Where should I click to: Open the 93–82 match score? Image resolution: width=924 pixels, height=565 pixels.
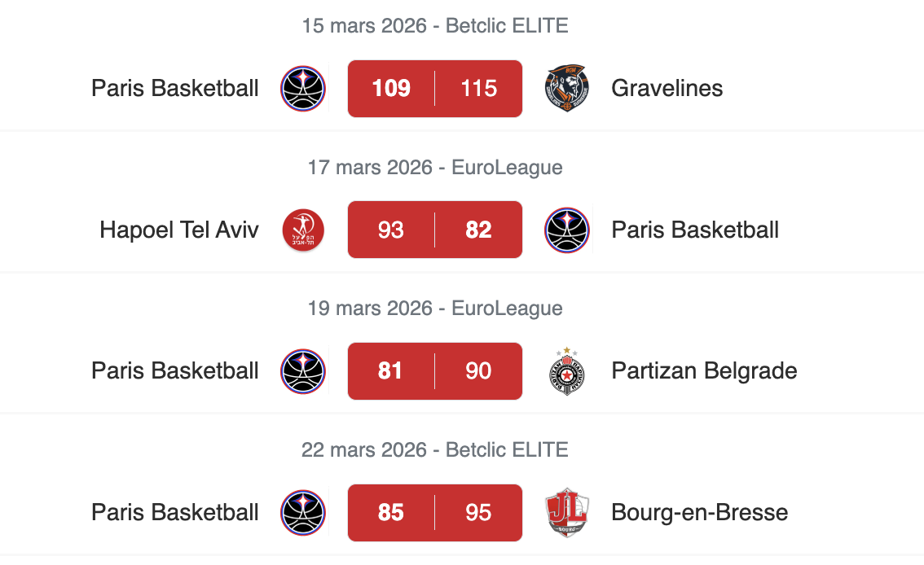click(x=434, y=230)
